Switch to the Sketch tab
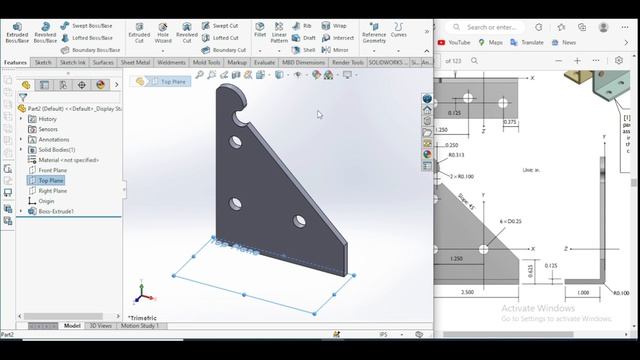This screenshot has width=640, height=360. coord(43,62)
